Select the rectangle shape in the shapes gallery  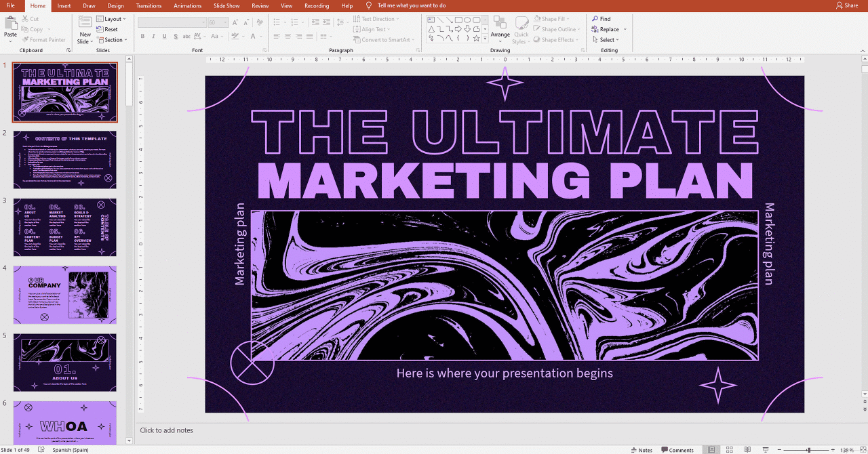[458, 20]
